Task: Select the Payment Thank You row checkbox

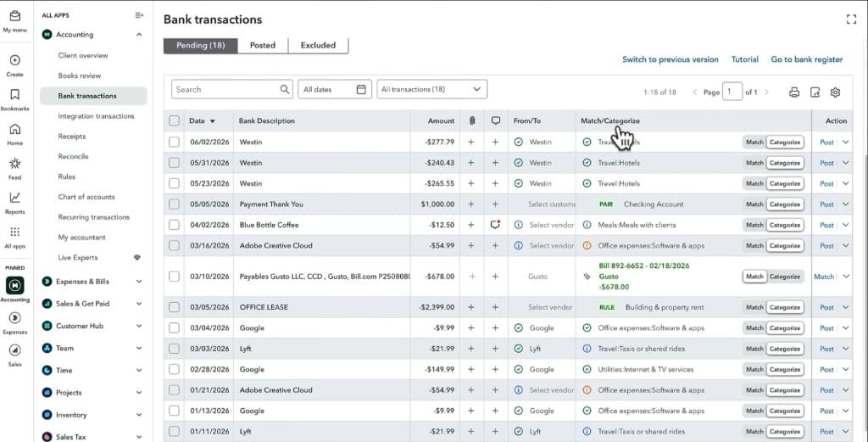Action: (x=175, y=204)
